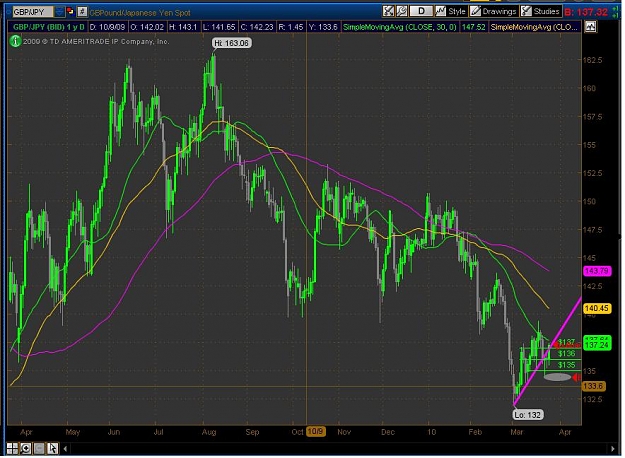Click the 133.6 crosshair price label
The image size is (625, 458).
click(x=594, y=386)
